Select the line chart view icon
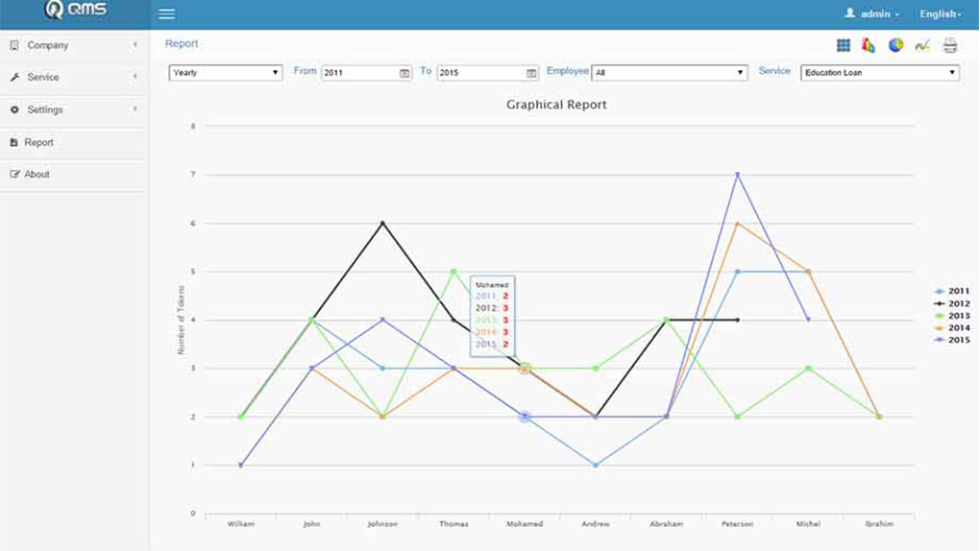The image size is (980, 551). (x=922, y=45)
